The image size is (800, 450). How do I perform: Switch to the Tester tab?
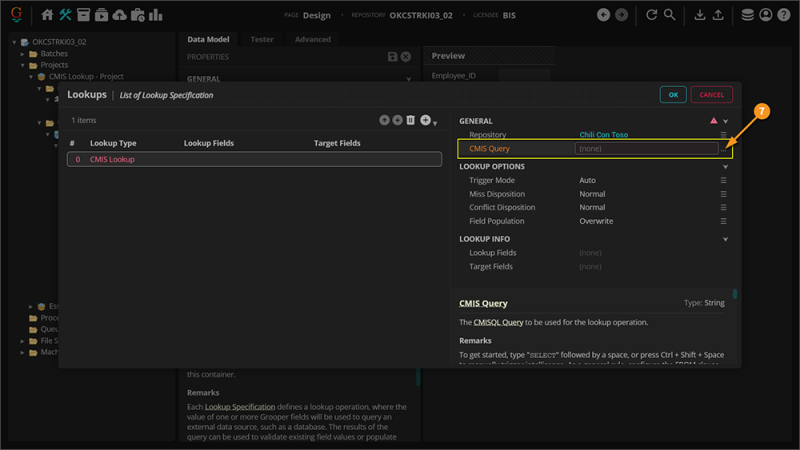[262, 40]
